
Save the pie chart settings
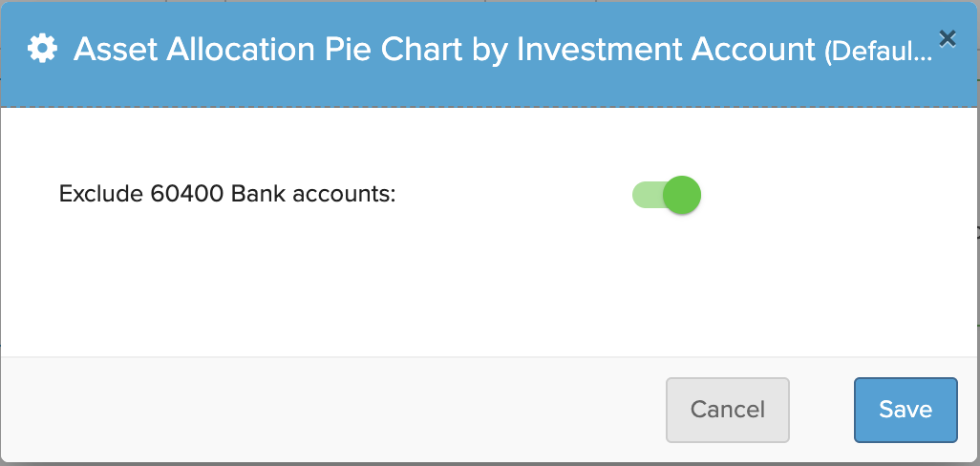point(905,410)
